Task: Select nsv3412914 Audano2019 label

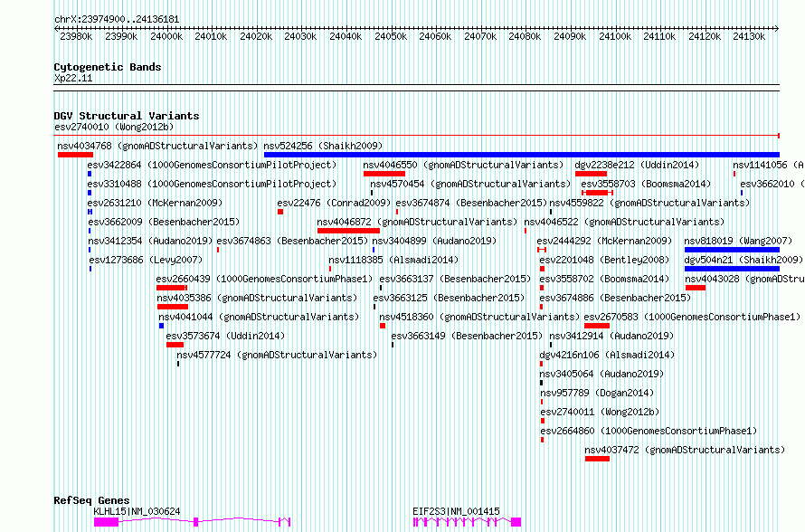Action: (x=612, y=336)
